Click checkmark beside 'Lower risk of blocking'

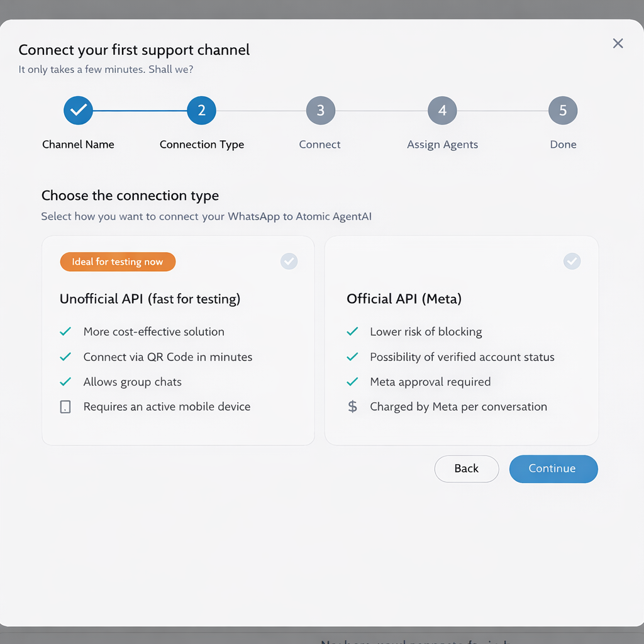pos(353,331)
